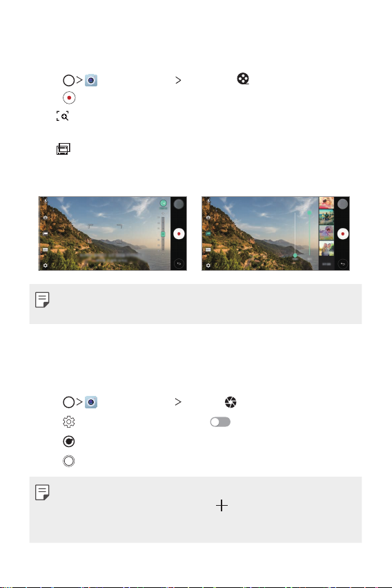Viewport: 392px width, 588px height.
Task: Click the camera aperture shutter icon
Action: point(231,402)
